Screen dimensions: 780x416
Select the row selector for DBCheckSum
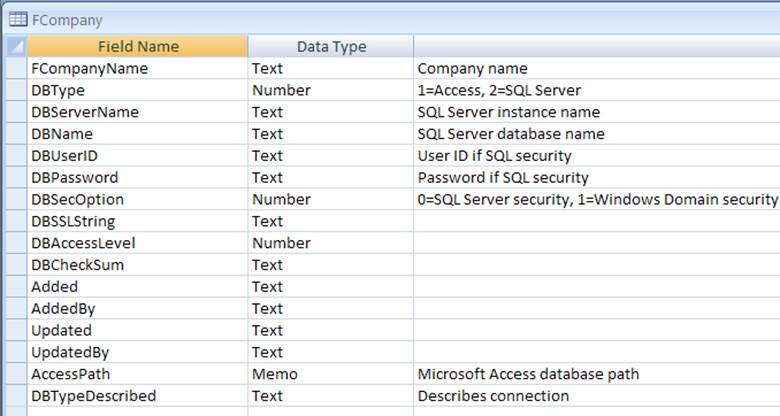click(16, 265)
